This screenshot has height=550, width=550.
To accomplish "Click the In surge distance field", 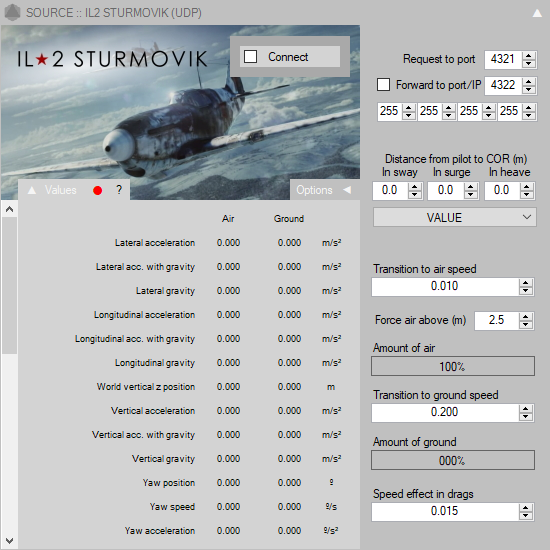I will [446, 190].
